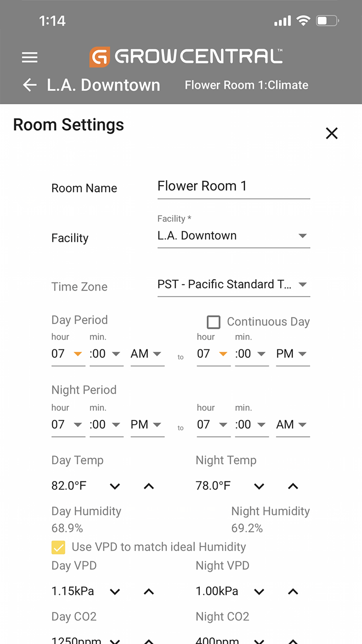Image resolution: width=362 pixels, height=644 pixels.
Task: Expand the Time Zone dropdown
Action: 233,285
